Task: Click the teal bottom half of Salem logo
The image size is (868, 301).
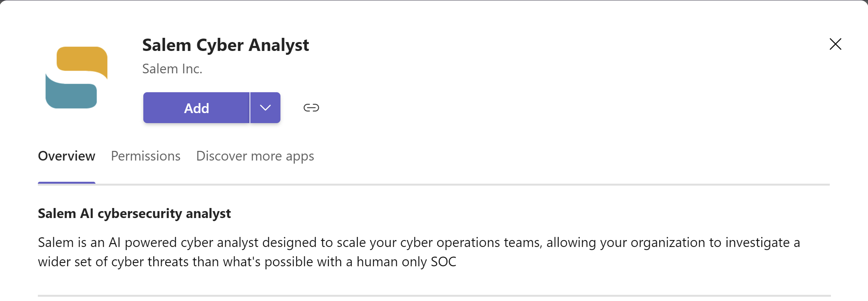Action: pyautogui.click(x=71, y=93)
